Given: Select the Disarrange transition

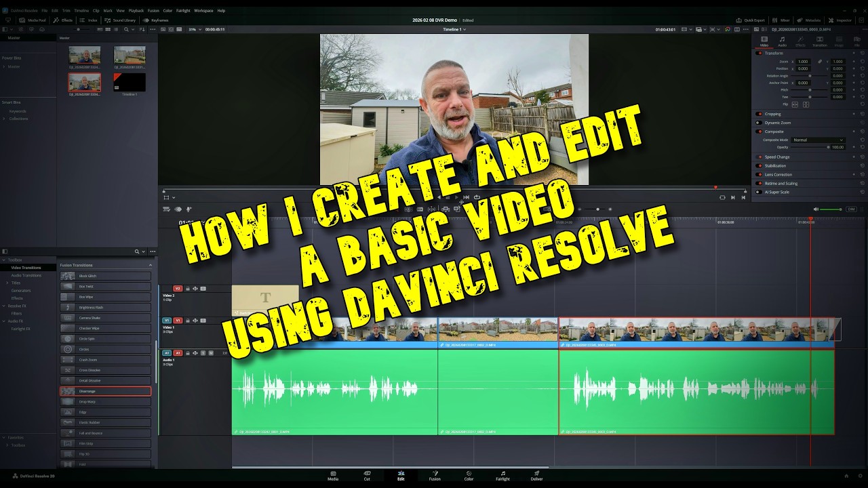Looking at the screenshot, I should [x=105, y=391].
